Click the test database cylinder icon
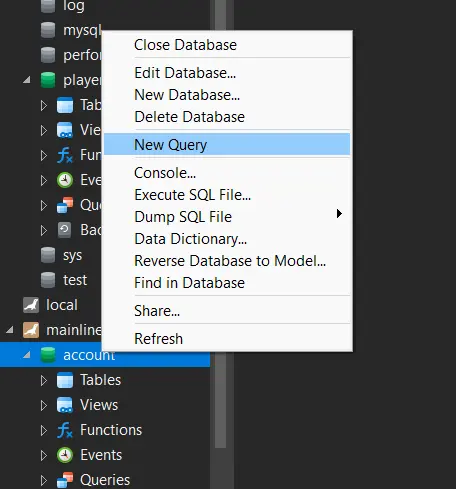 (48, 280)
